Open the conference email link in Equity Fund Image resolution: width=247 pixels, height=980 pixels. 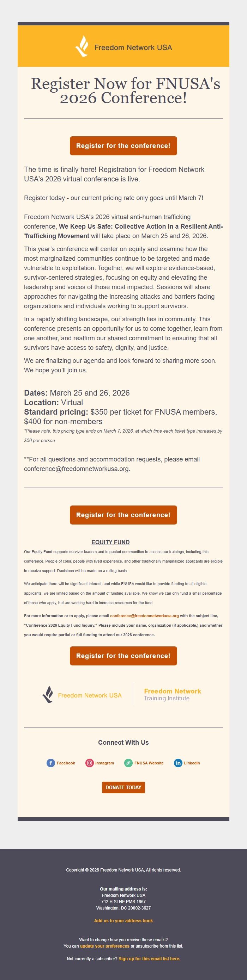(144, 615)
